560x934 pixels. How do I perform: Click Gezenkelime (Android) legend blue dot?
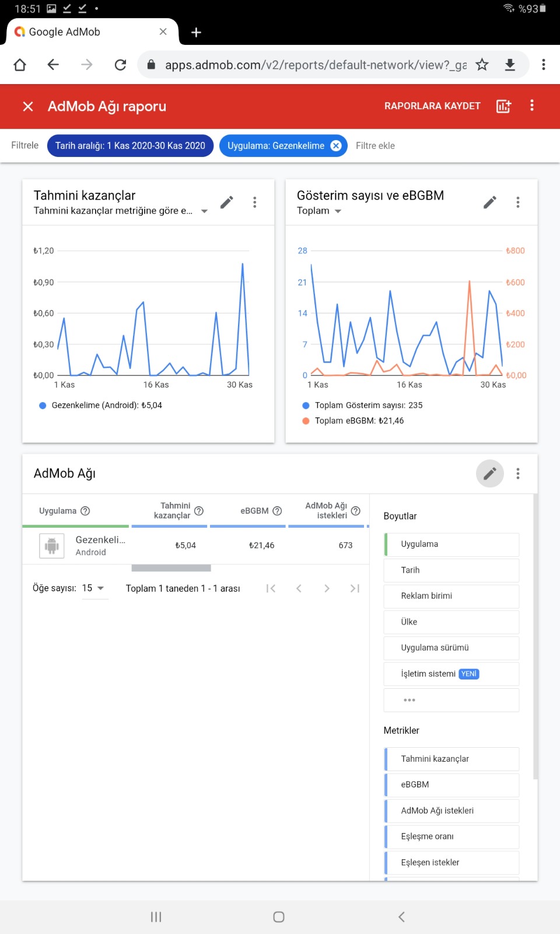click(x=43, y=406)
